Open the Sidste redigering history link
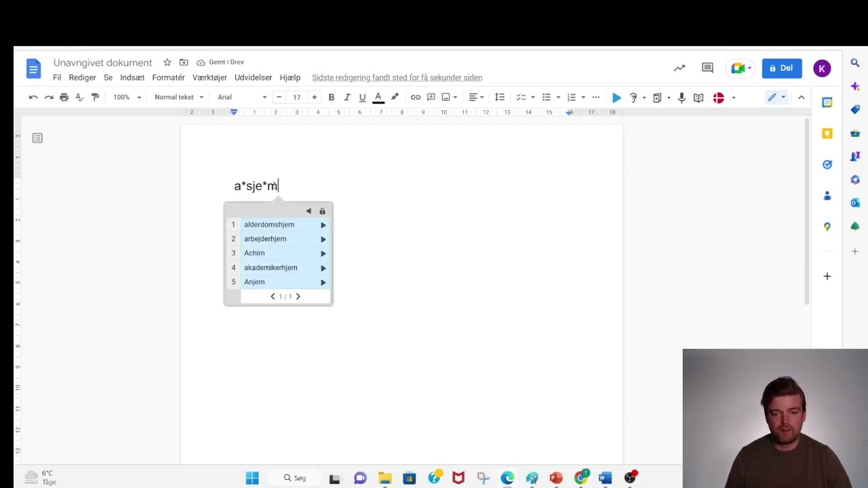868x488 pixels. [x=397, y=77]
